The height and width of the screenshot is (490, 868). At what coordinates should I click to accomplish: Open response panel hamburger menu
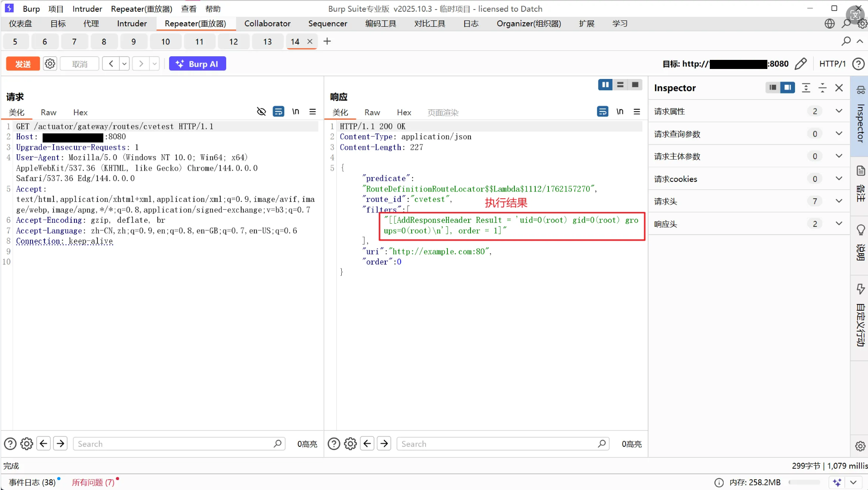[x=637, y=112]
